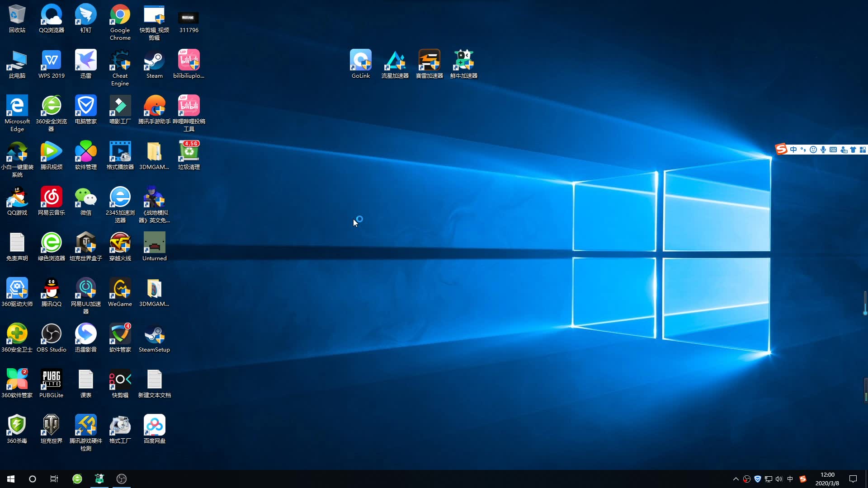
Task: Open the 坦克世界 desktop icon
Action: click(x=52, y=430)
